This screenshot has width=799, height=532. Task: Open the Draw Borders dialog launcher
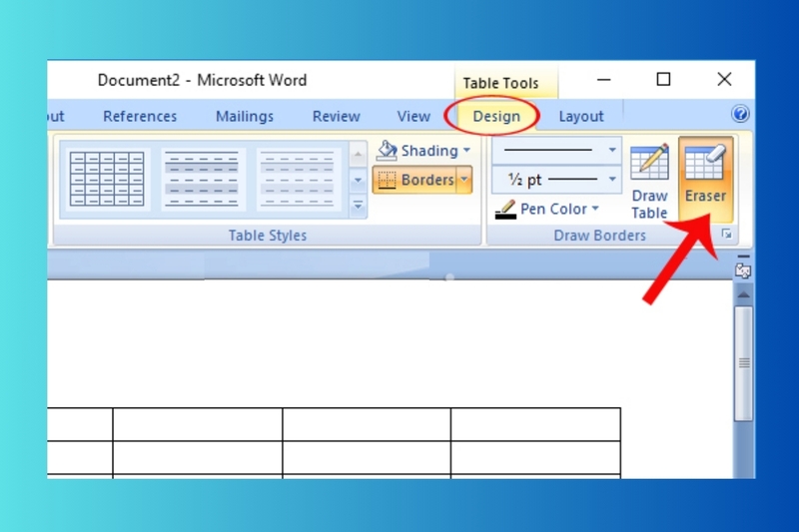click(727, 234)
